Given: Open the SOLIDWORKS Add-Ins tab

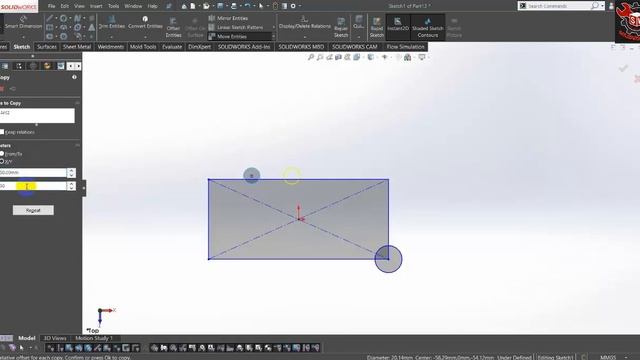Looking at the screenshot, I should [244, 47].
